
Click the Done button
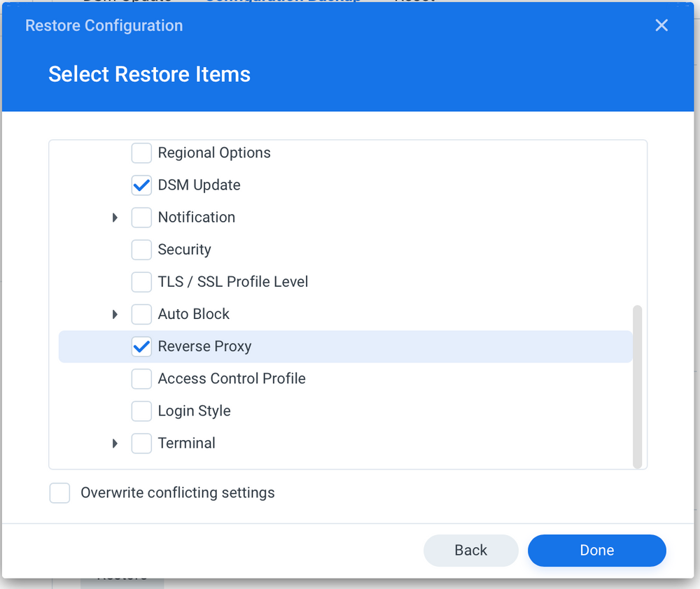pyautogui.click(x=596, y=551)
